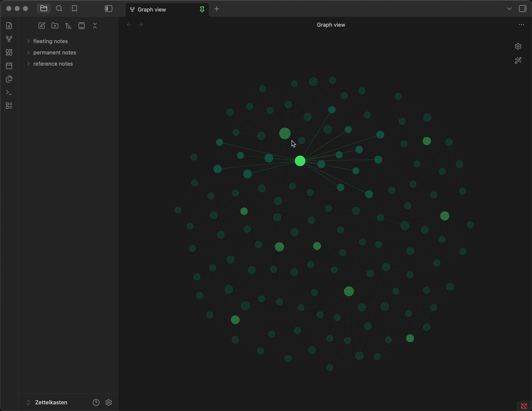This screenshot has height=411, width=532.
Task: Expand the permanent notes folder chevron
Action: (x=28, y=52)
